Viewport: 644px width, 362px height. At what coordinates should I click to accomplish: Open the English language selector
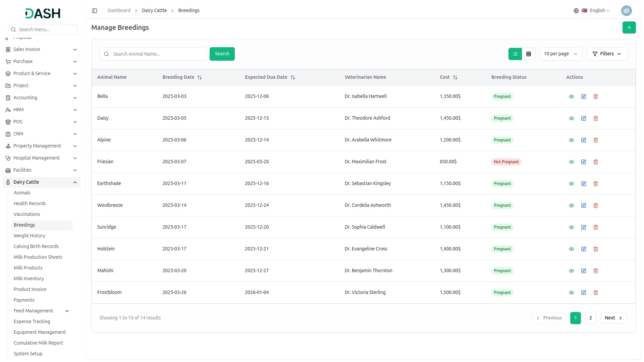point(592,11)
